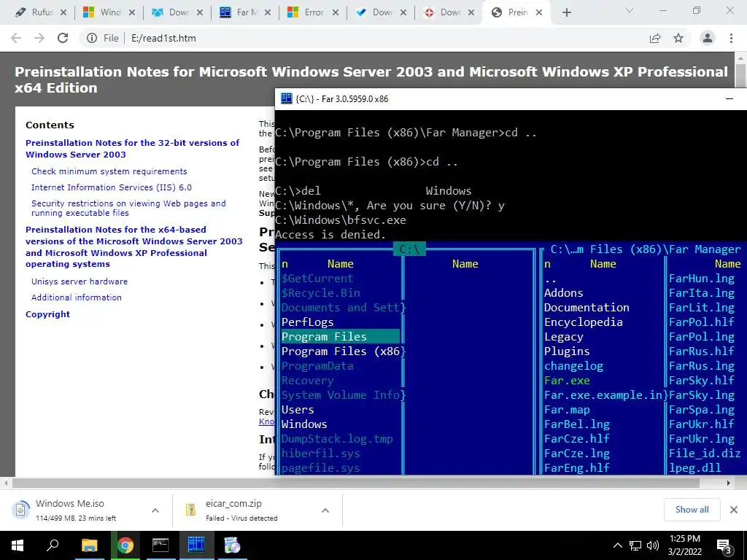This screenshot has width=747, height=560.
Task: Open taskbar Search
Action: click(53, 545)
